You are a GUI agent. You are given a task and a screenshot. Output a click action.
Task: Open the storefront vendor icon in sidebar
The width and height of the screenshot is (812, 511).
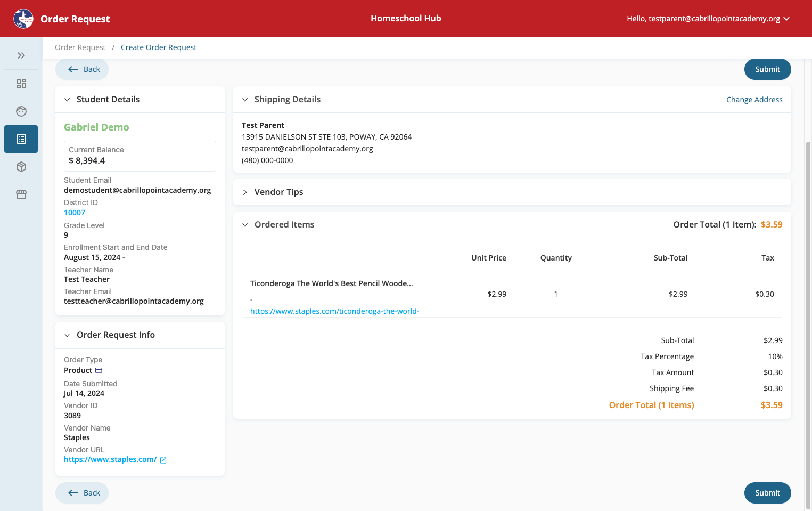pos(21,194)
